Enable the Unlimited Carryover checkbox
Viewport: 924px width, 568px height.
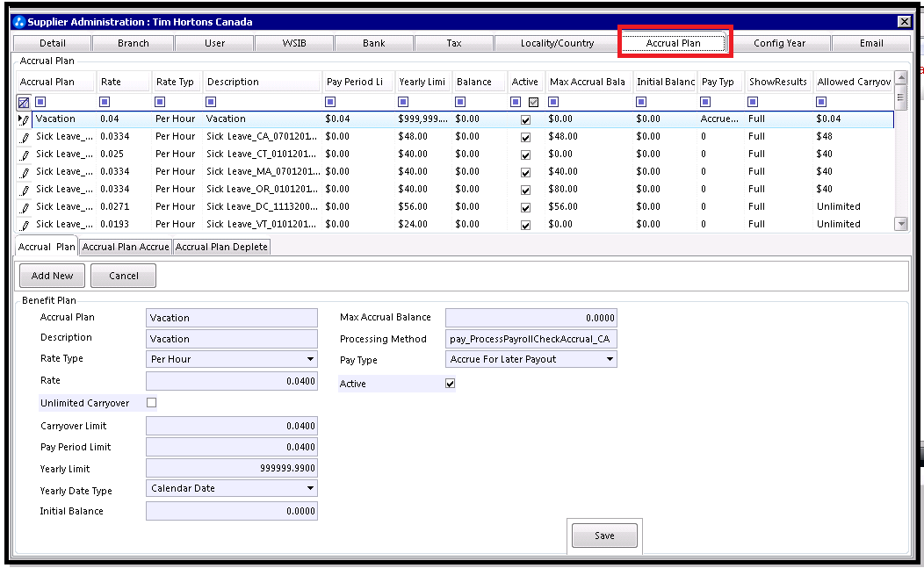(151, 403)
